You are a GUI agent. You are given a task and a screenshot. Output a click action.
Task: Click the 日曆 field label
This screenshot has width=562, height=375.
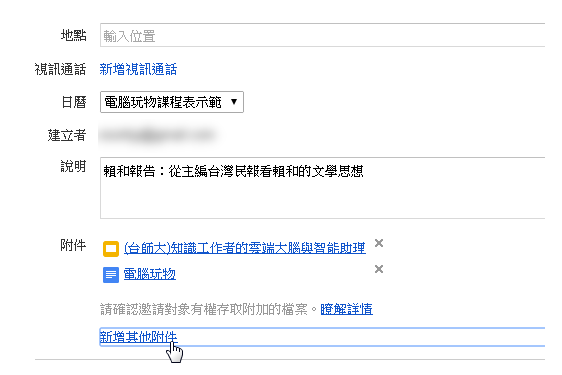(74, 102)
